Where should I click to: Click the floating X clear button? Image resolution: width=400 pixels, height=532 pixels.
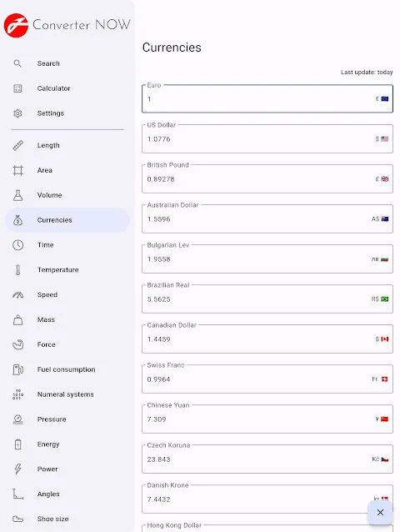(x=380, y=512)
